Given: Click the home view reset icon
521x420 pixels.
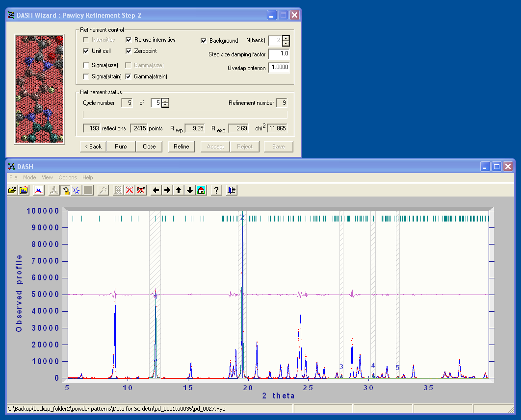Looking at the screenshot, I should click(201, 190).
